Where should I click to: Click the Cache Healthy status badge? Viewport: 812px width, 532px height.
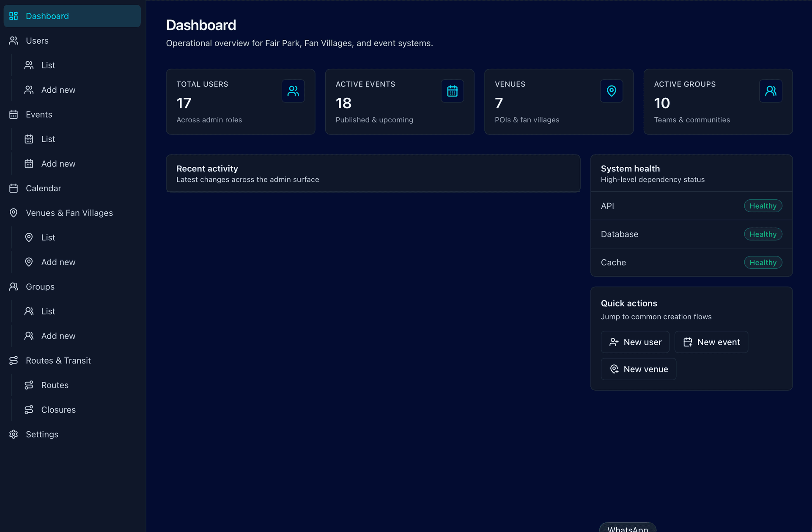click(763, 262)
